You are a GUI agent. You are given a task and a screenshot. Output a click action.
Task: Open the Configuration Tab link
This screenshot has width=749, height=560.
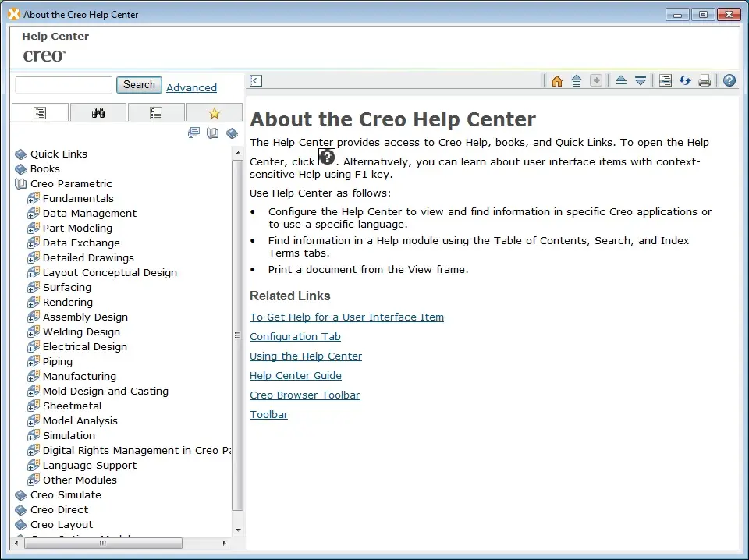tap(295, 337)
